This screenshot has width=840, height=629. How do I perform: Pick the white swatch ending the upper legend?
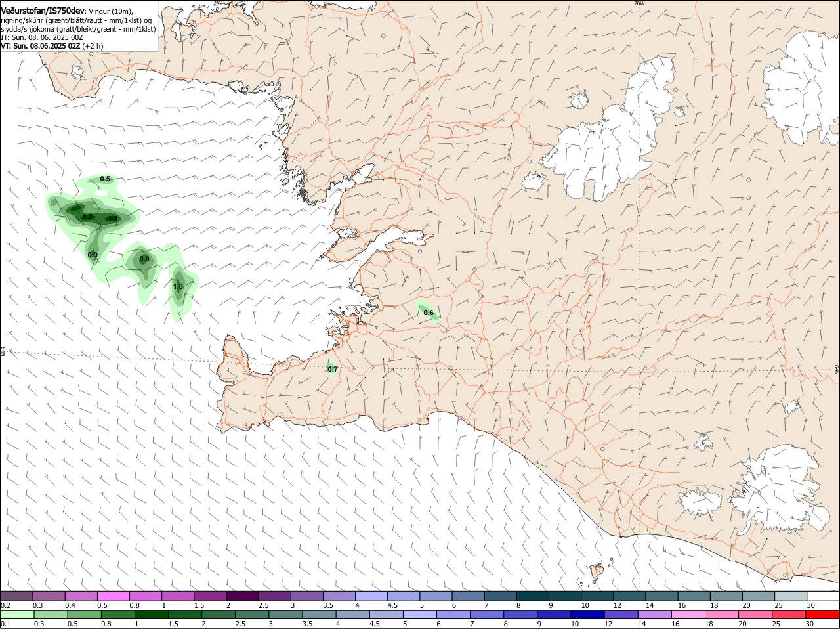click(x=823, y=596)
